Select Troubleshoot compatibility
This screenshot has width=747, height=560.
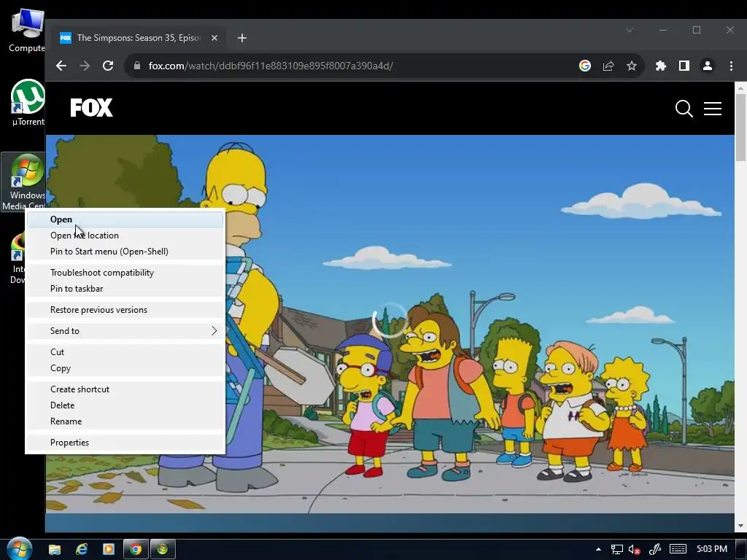click(x=125, y=273)
